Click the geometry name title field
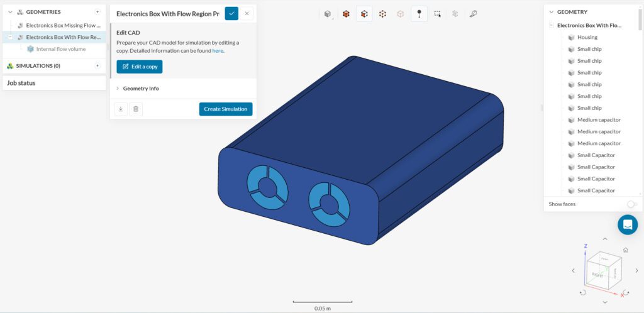The width and height of the screenshot is (644, 313). 167,14
